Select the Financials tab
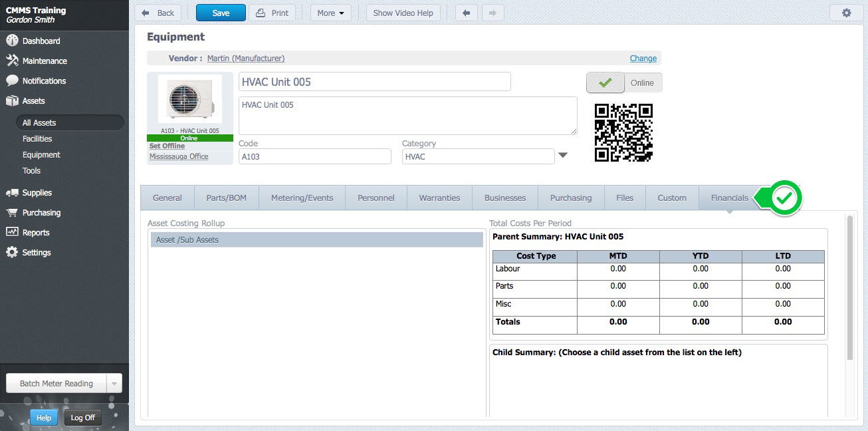 click(729, 198)
